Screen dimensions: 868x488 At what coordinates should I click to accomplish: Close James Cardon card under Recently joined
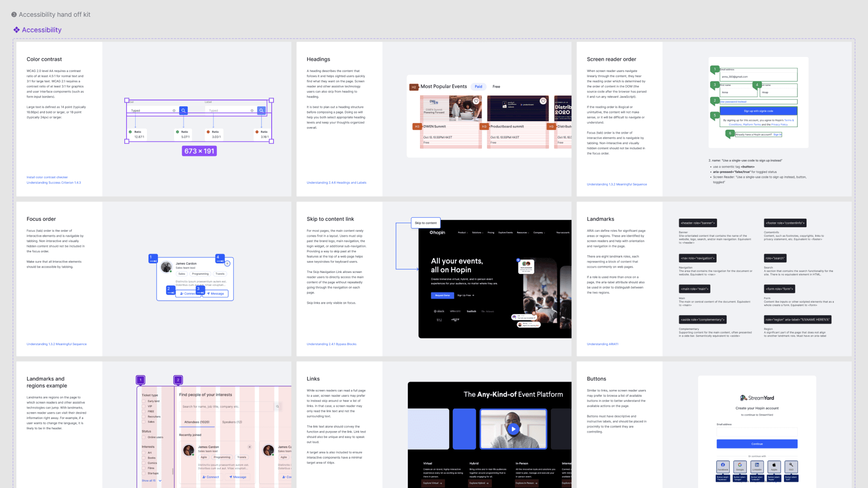pyautogui.click(x=250, y=447)
